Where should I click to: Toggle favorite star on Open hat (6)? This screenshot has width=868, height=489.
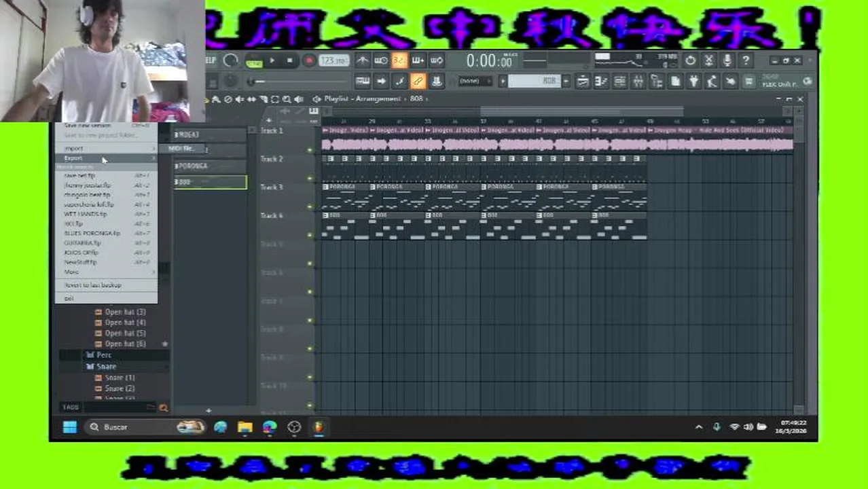[164, 344]
